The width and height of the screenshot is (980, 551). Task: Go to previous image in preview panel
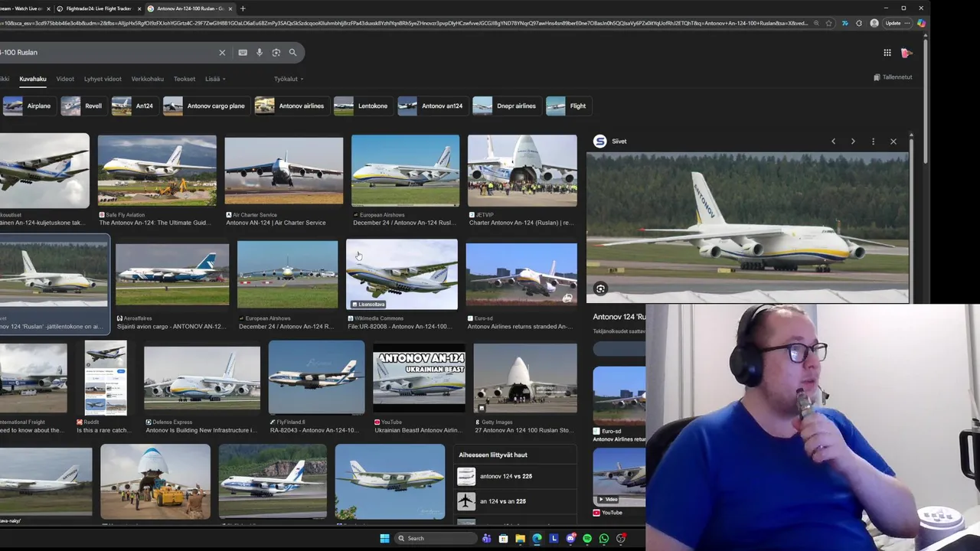[834, 142]
